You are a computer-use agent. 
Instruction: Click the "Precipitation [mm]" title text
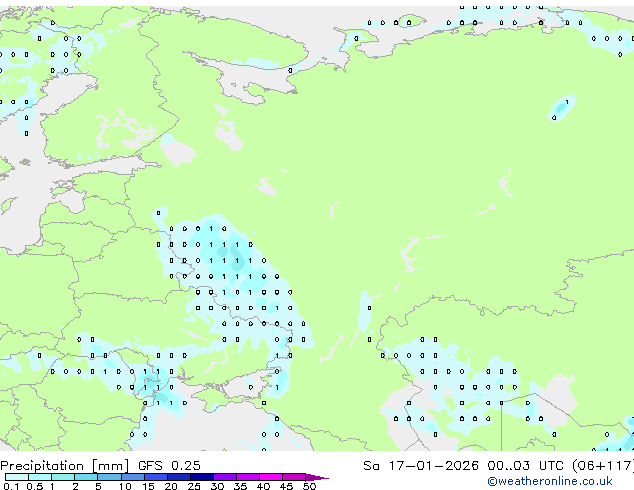click(65, 466)
